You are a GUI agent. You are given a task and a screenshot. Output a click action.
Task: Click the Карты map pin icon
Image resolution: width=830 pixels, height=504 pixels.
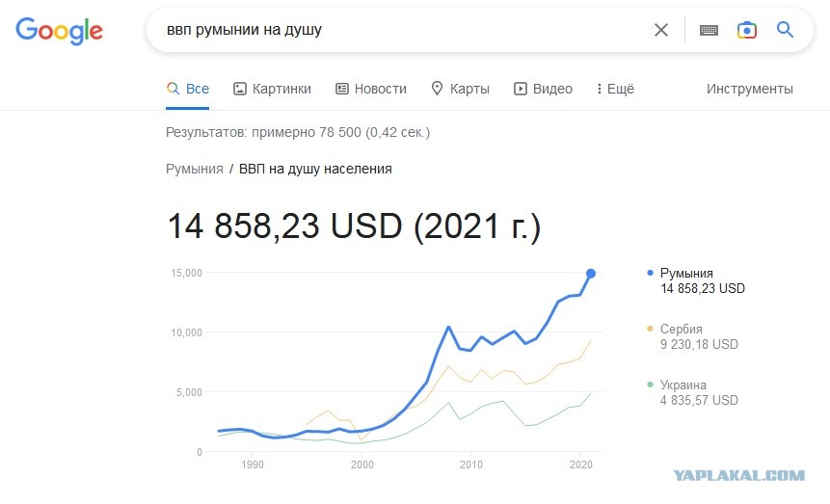[x=437, y=89]
